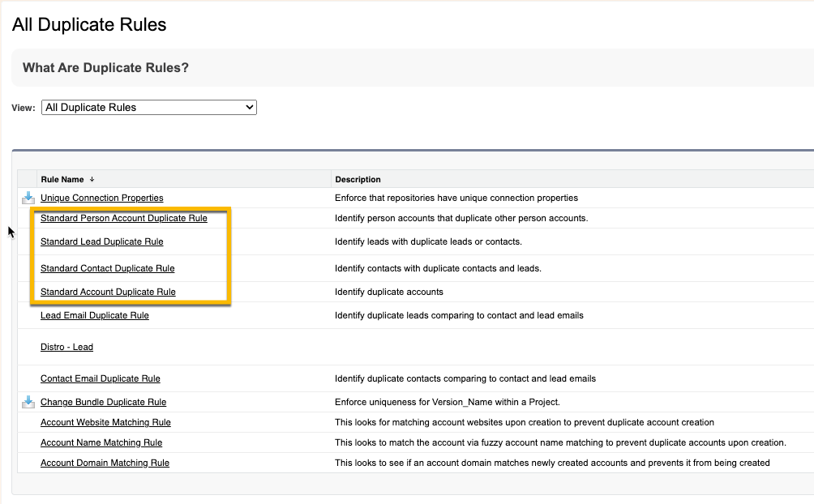Open the Standard Lead Duplicate Rule link
Screen dimensions: 814x504
click(x=102, y=241)
